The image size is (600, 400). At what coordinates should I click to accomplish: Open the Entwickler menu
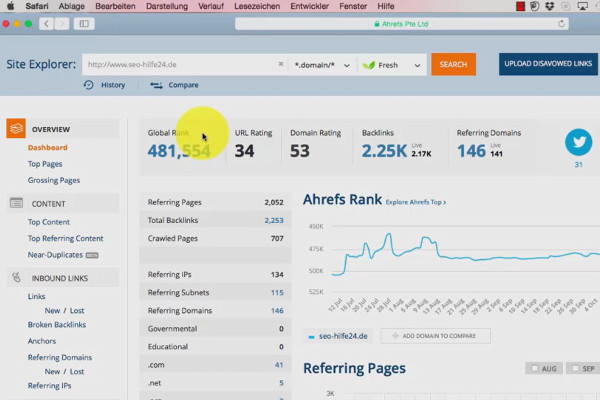click(x=310, y=6)
